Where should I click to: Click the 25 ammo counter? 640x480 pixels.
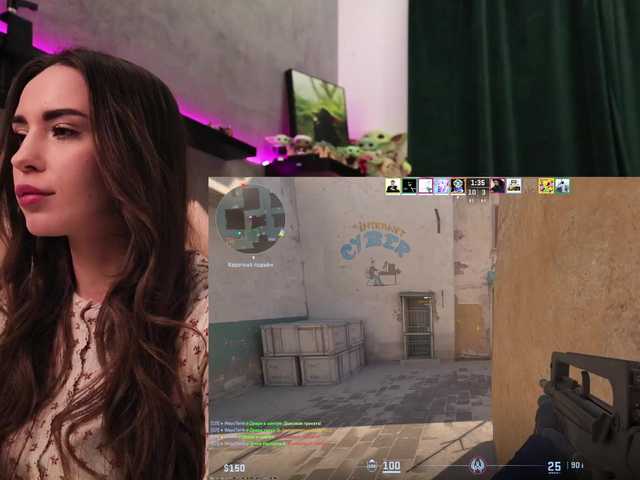tap(554, 466)
